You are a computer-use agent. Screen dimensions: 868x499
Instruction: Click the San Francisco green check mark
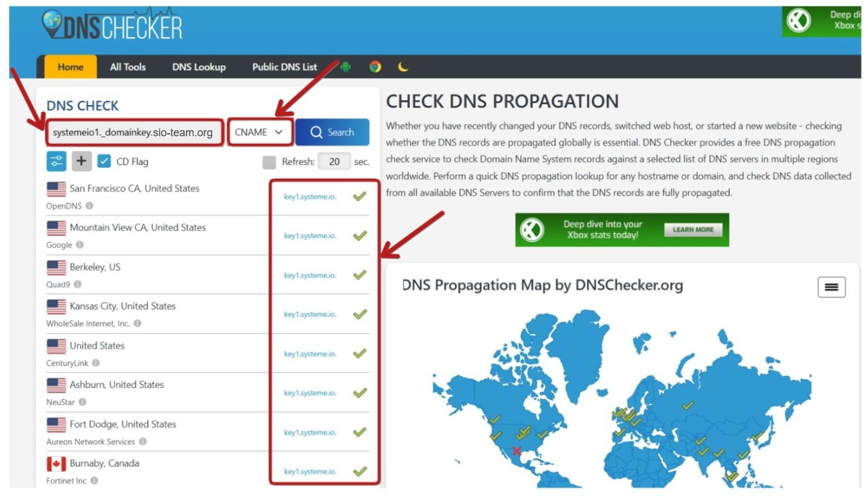(359, 196)
